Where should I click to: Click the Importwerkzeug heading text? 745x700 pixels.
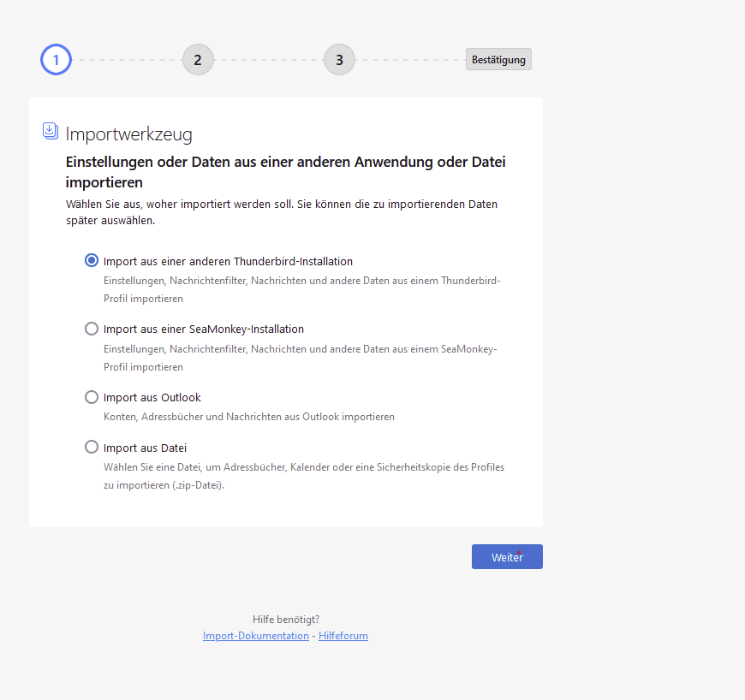(128, 133)
